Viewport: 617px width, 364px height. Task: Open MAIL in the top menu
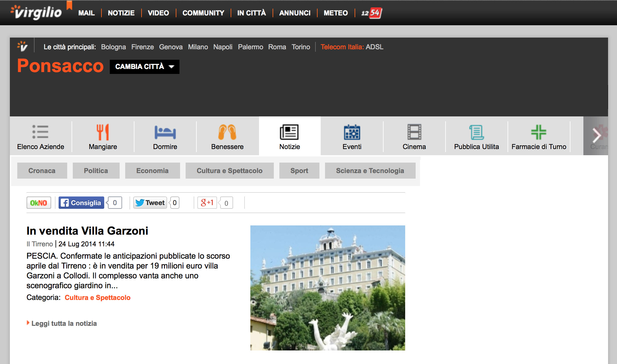(86, 13)
